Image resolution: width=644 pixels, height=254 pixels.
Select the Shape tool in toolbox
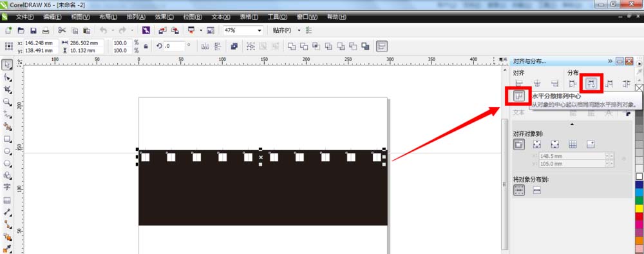[7, 77]
